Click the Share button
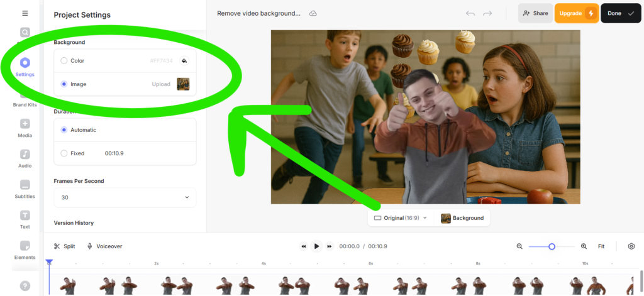 pyautogui.click(x=535, y=13)
